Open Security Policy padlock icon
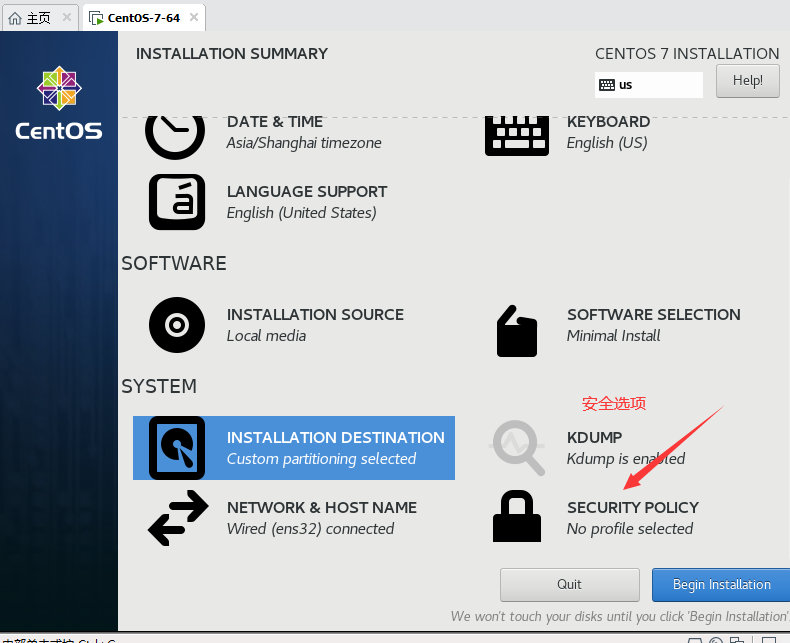Viewport: 790px width, 643px height. coord(517,516)
